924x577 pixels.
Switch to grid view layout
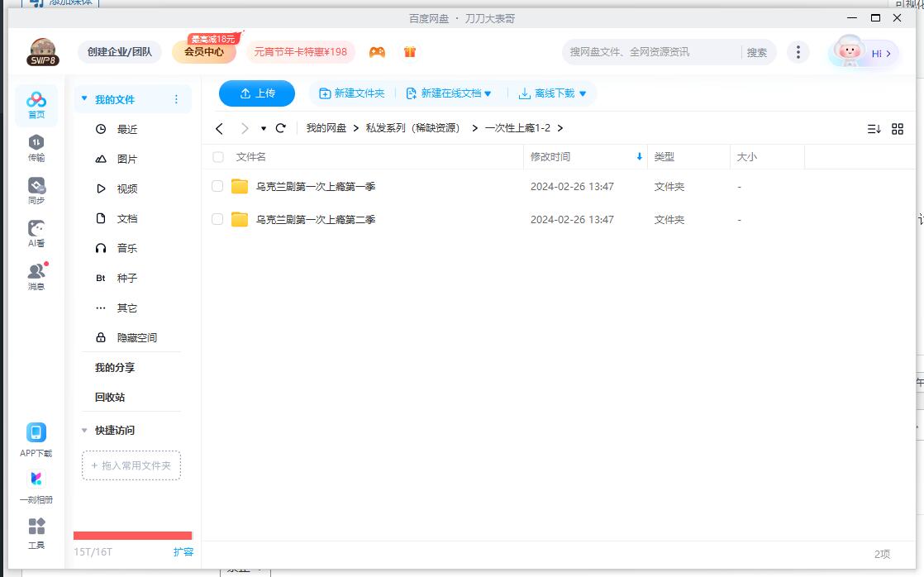click(x=898, y=128)
